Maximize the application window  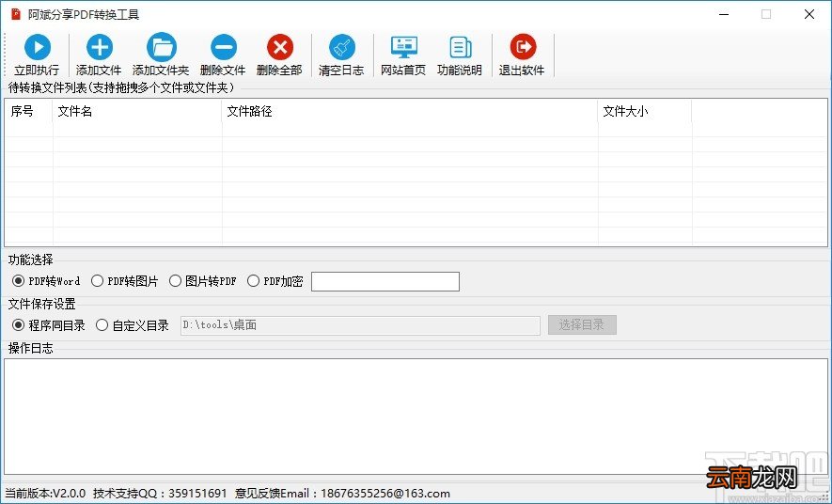coord(766,14)
